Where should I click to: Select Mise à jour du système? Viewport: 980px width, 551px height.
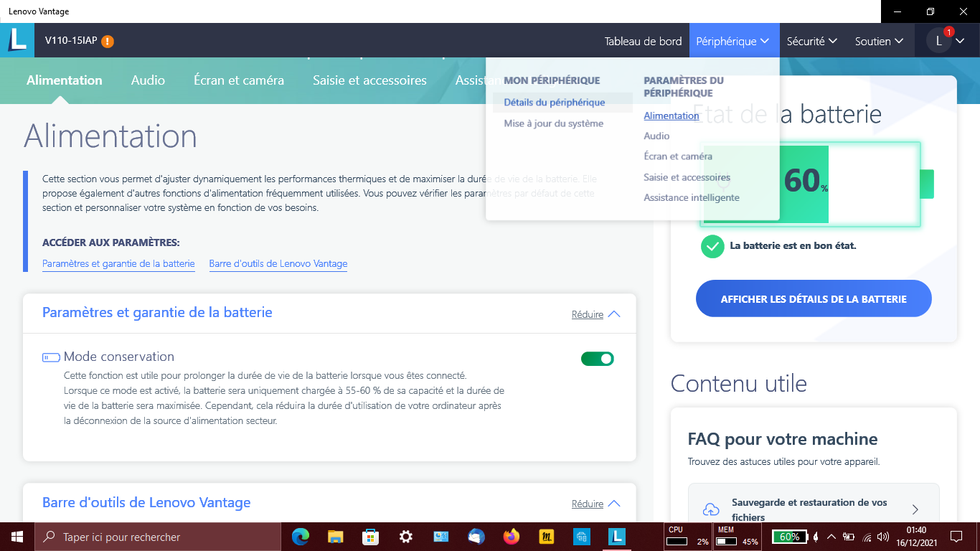coord(554,123)
